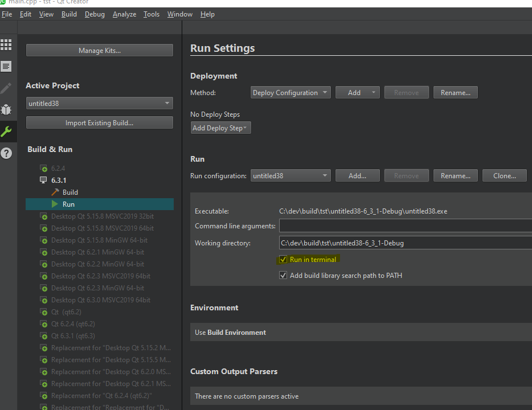Switch to Edit mode document icon

click(6, 67)
